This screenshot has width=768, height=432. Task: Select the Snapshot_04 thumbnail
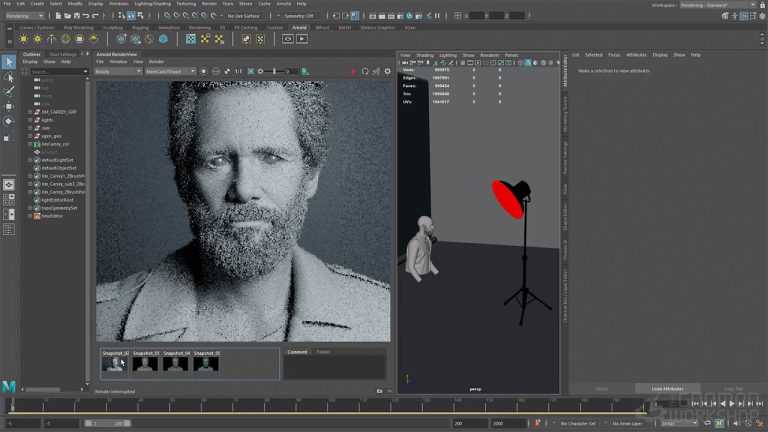pyautogui.click(x=176, y=362)
